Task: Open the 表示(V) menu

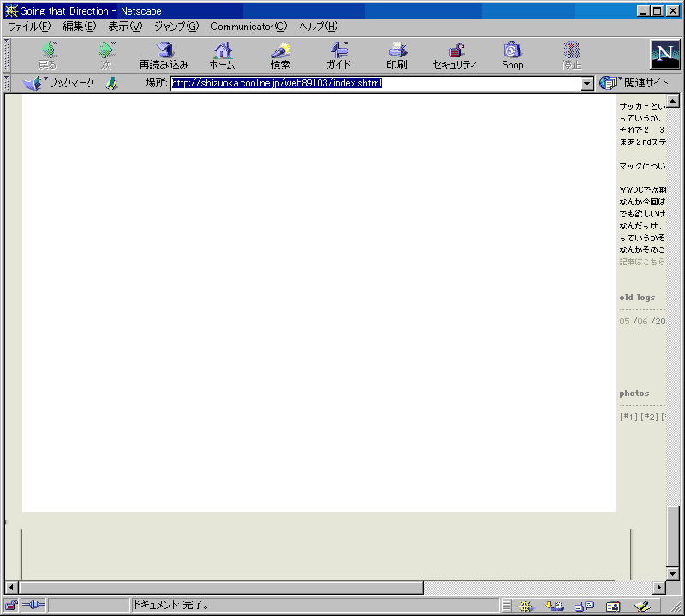Action: (x=125, y=27)
